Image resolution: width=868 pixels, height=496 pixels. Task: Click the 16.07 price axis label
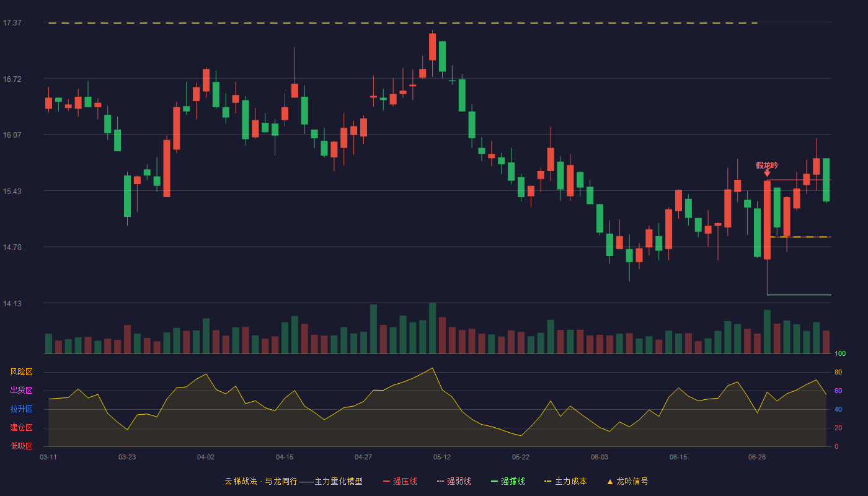[12, 135]
